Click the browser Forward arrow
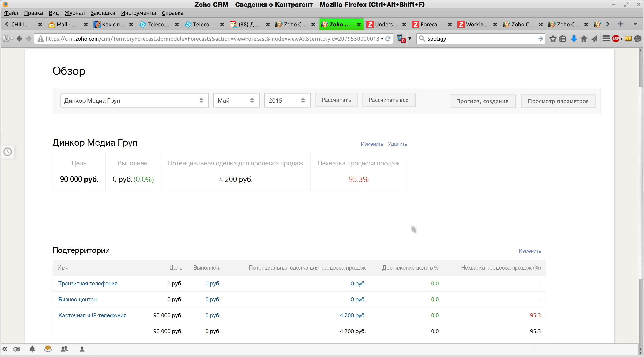 pyautogui.click(x=28, y=39)
